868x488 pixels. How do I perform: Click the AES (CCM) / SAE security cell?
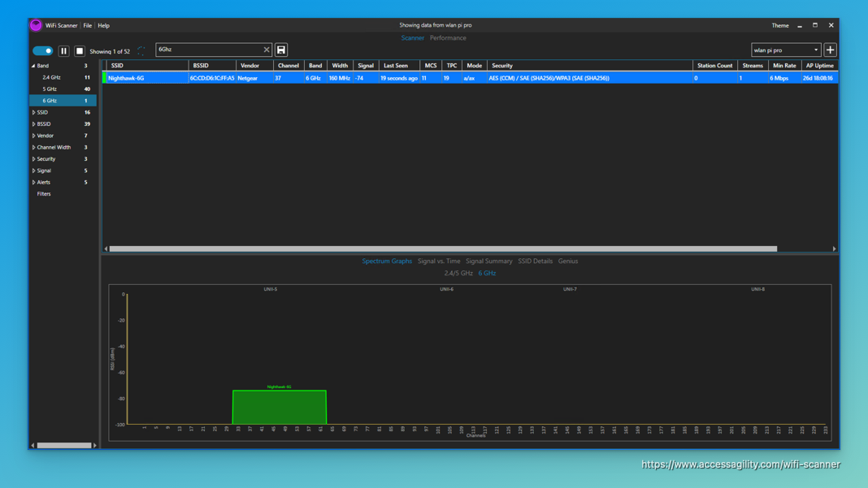589,78
